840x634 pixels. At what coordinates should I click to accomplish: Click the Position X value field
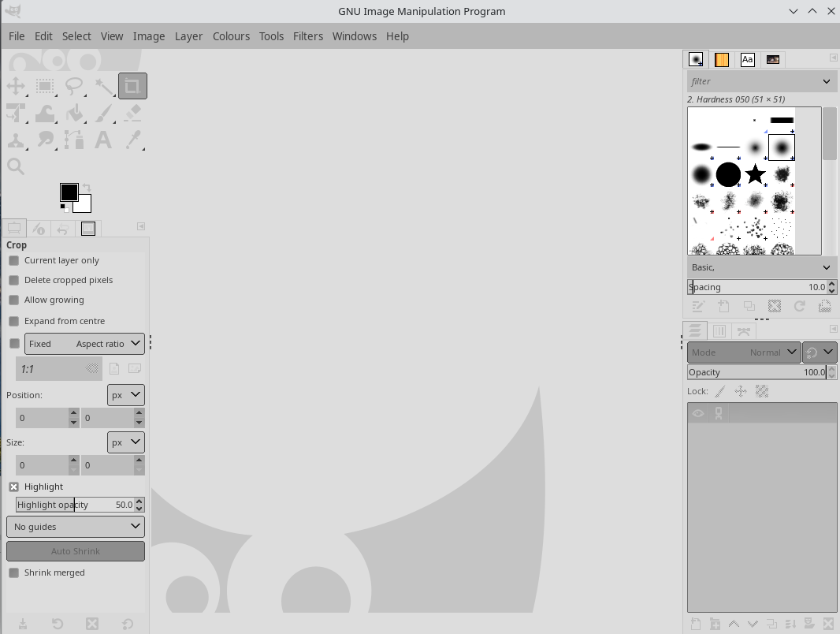43,418
